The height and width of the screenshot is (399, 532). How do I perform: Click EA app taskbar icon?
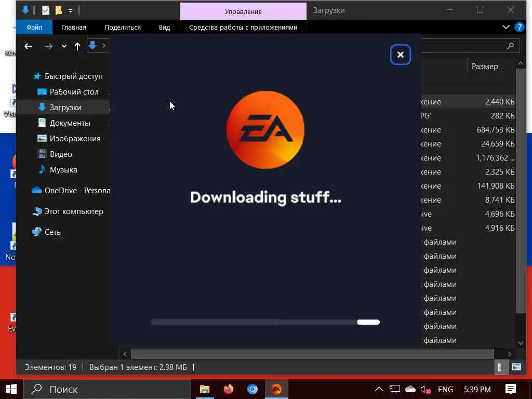(x=276, y=389)
